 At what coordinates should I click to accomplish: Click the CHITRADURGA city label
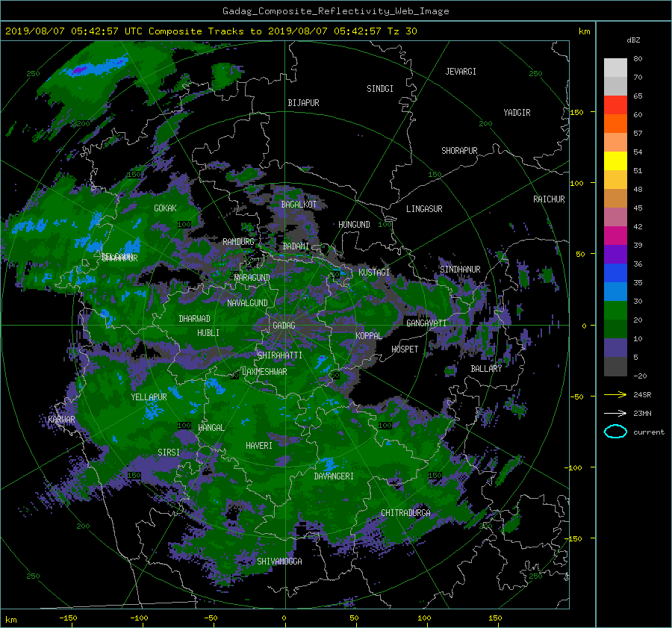point(406,513)
